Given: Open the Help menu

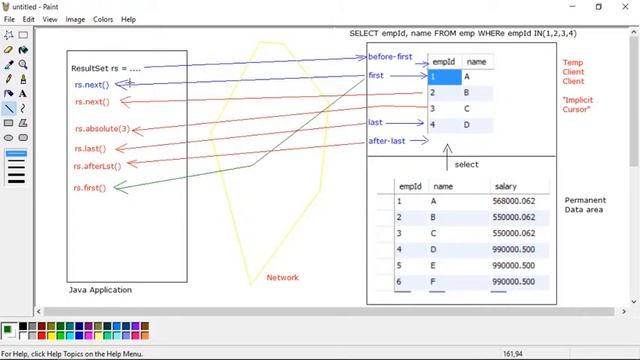Looking at the screenshot, I should (128, 19).
